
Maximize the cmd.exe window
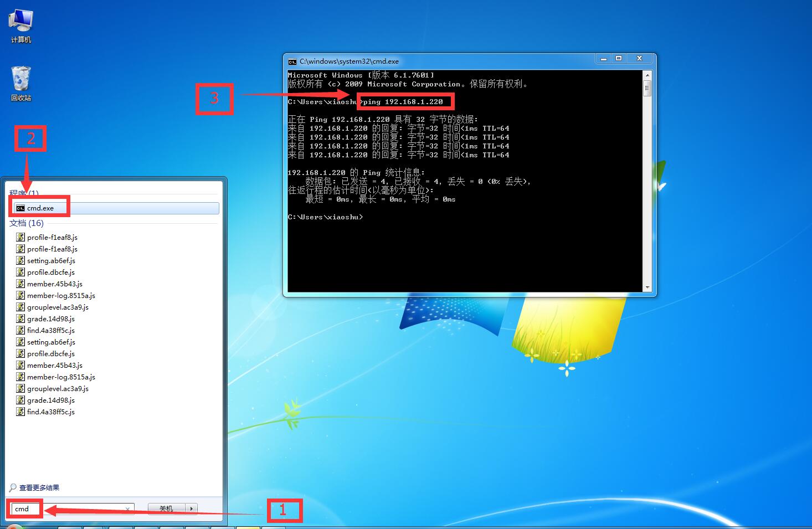pos(619,59)
